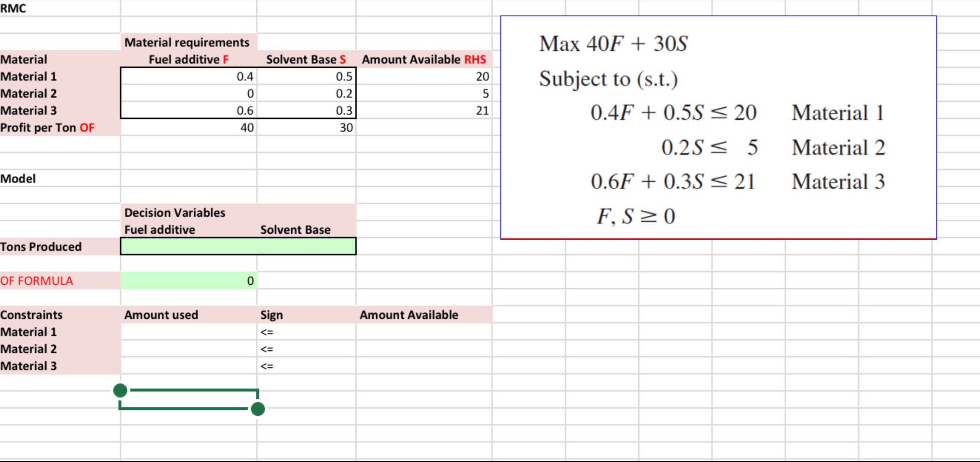The image size is (980, 462).
Task: Click the Fuel additive profit cell 40
Action: (x=189, y=127)
